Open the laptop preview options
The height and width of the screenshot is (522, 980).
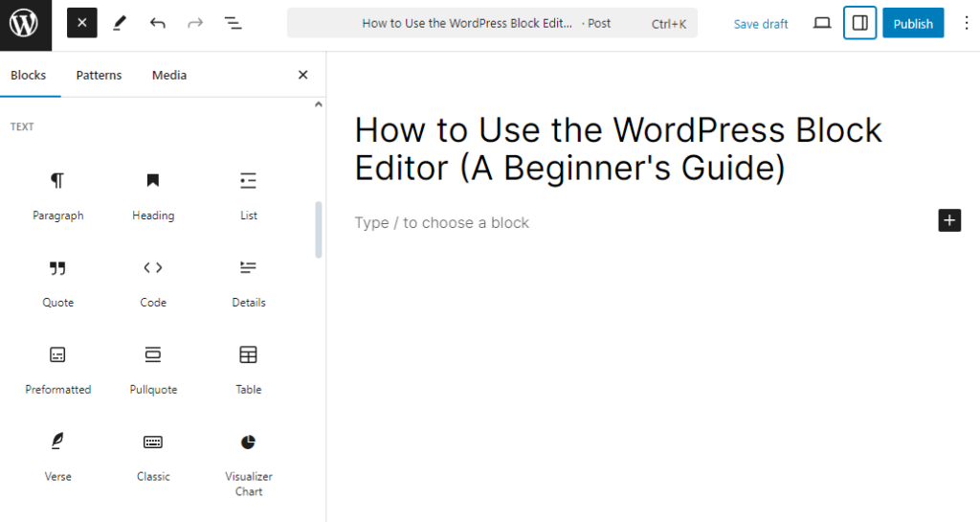pos(822,23)
